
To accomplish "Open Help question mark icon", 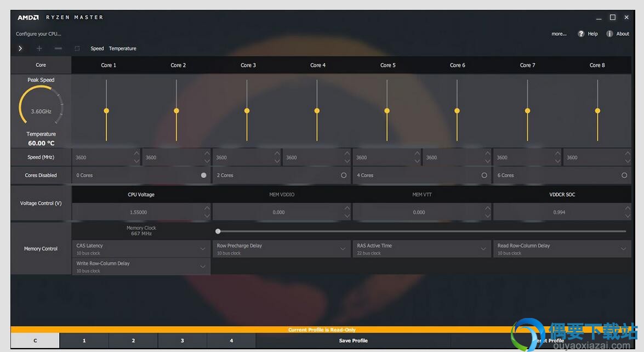I will [581, 33].
